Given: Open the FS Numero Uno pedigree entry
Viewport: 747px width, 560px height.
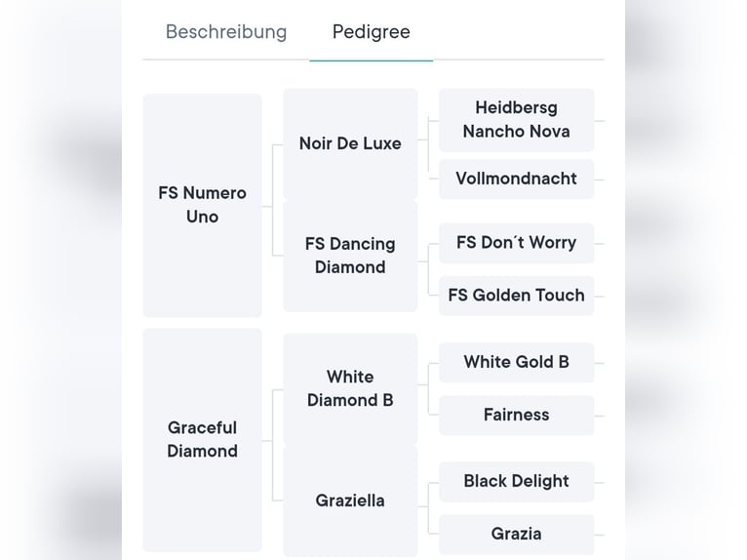Looking at the screenshot, I should click(203, 205).
